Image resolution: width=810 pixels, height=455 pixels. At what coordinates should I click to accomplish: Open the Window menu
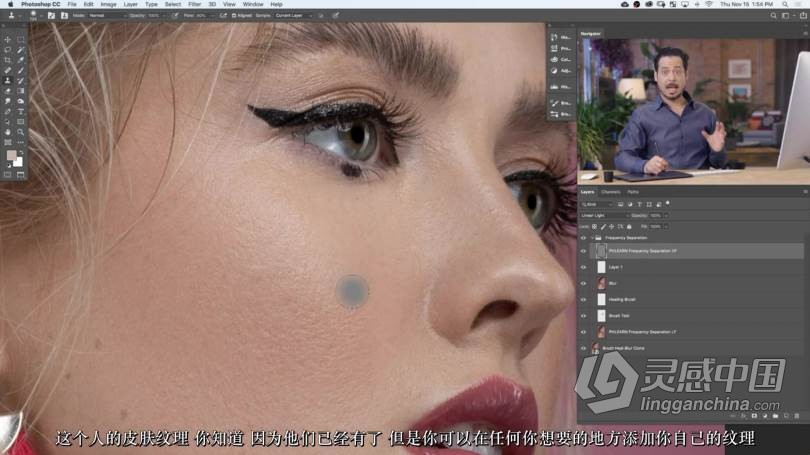253,4
